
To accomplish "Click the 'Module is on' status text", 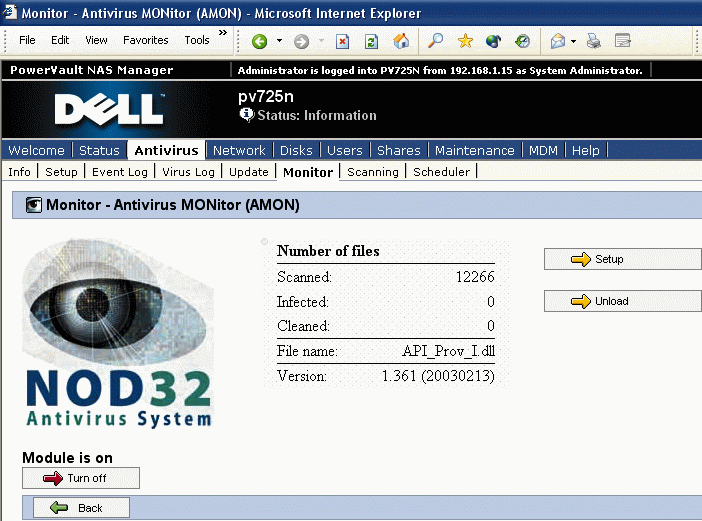I will [67, 458].
